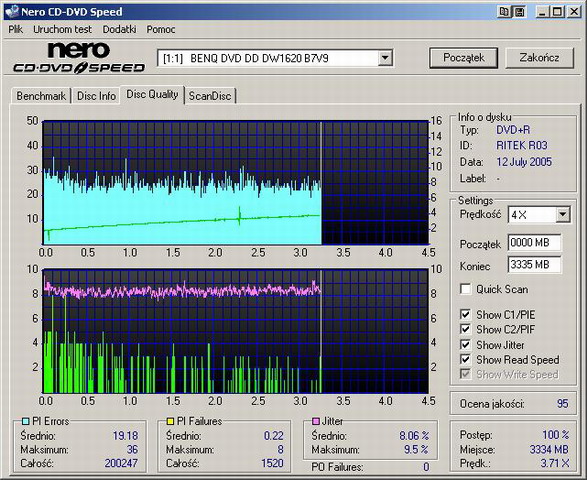Image resolution: width=587 pixels, height=480 pixels.
Task: Click the copy-to-clipboard icon in title bar
Action: pyautogui.click(x=504, y=12)
